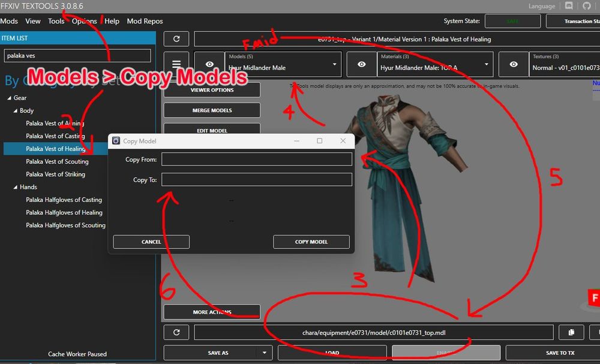Image resolution: width=600 pixels, height=364 pixels.
Task: Refresh the item using the top reload icon
Action: (x=176, y=39)
